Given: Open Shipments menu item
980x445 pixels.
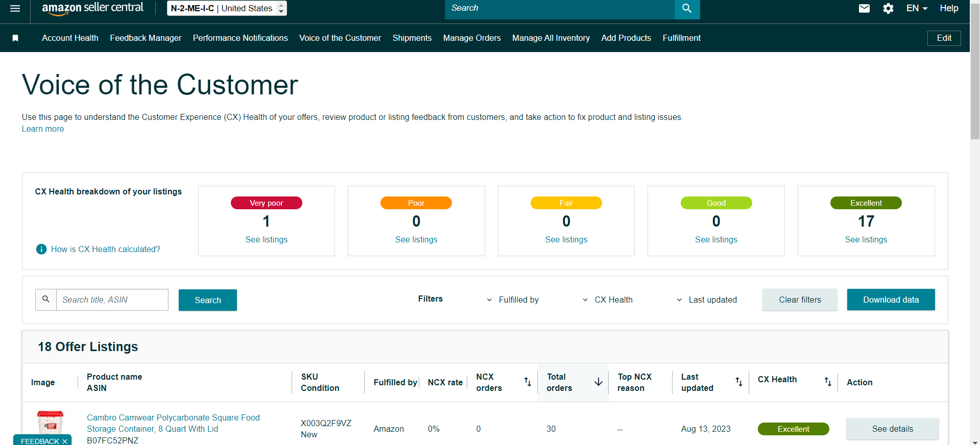Looking at the screenshot, I should [412, 38].
